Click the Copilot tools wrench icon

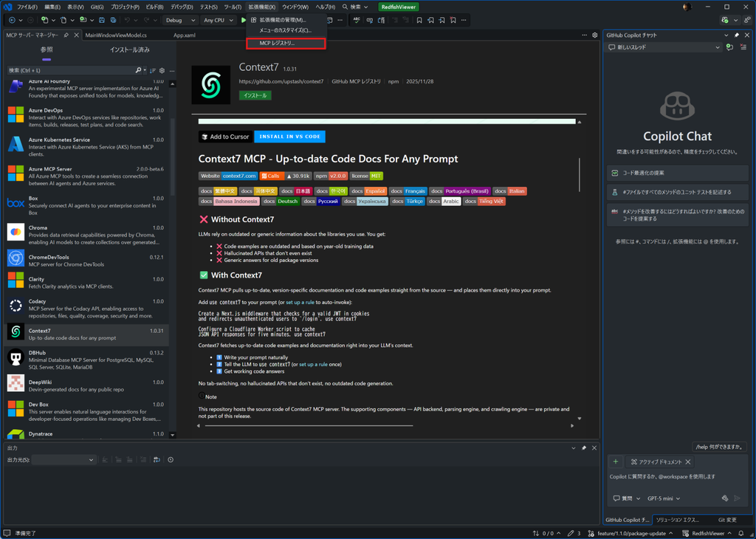click(x=725, y=498)
